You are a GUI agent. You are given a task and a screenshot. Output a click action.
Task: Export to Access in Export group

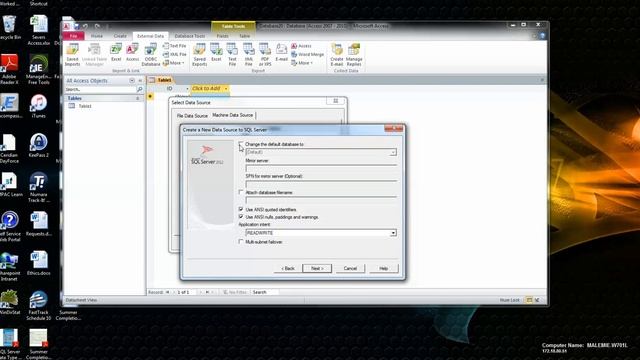coord(302,46)
